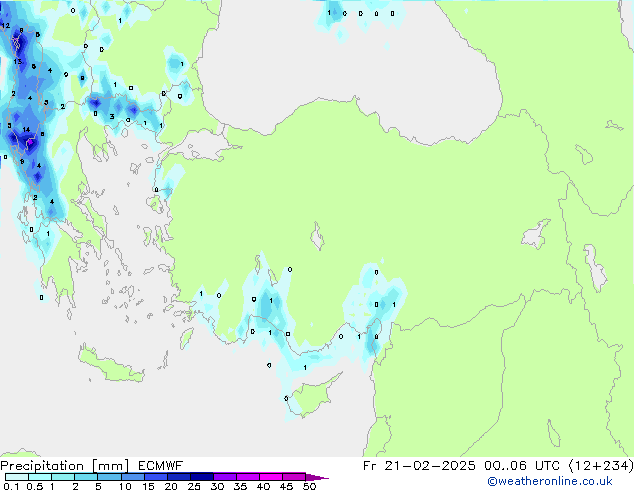This screenshot has width=634, height=490.
Task: Click the 'ECMWF' model label
Action: (x=160, y=466)
